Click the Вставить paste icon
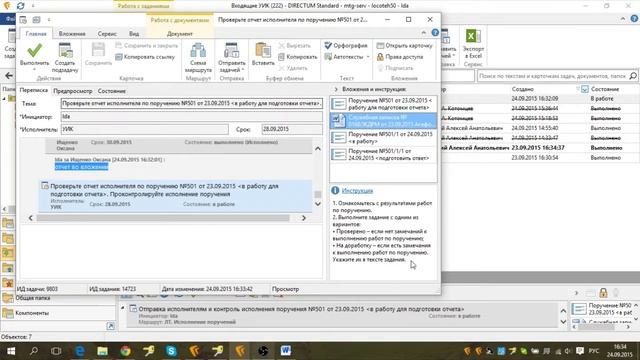This screenshot has width=640, height=360. click(263, 54)
